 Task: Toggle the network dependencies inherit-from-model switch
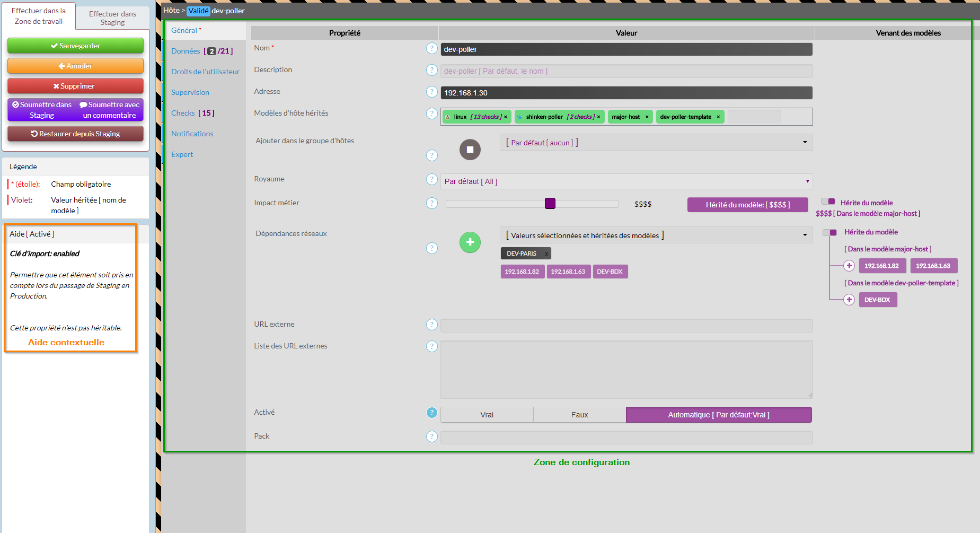pyautogui.click(x=829, y=232)
